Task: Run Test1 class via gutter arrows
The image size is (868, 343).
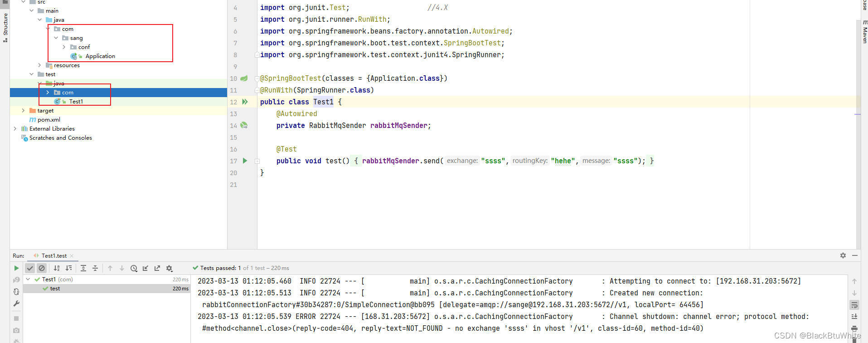Action: pyautogui.click(x=245, y=102)
